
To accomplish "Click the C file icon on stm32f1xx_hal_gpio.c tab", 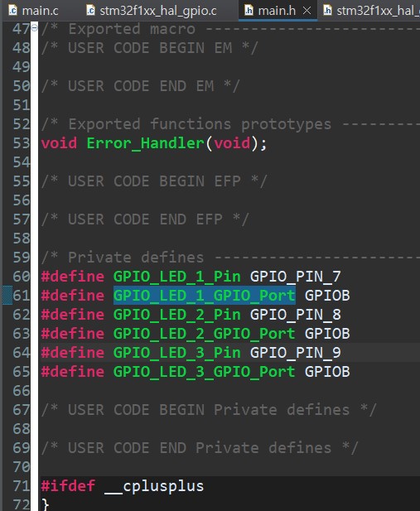I will [x=90, y=11].
